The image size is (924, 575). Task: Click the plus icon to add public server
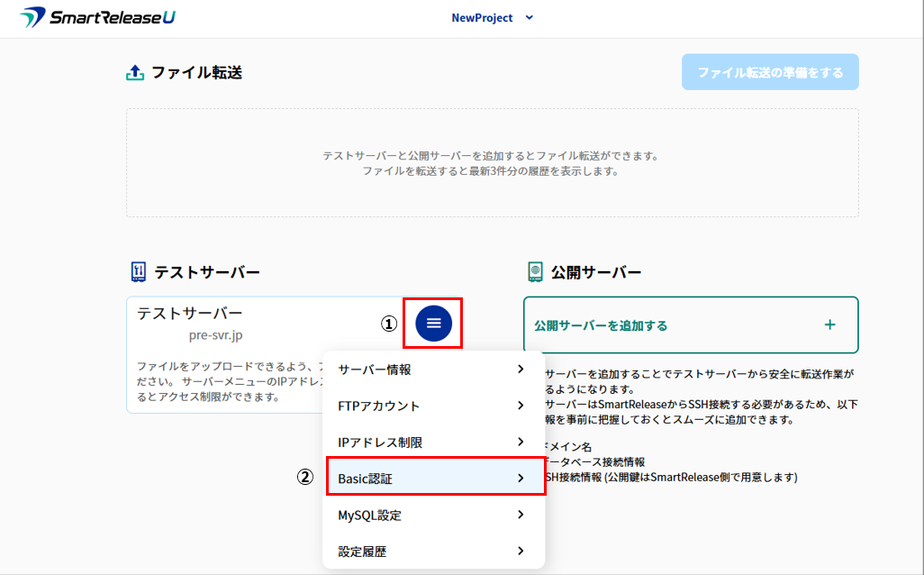[829, 324]
